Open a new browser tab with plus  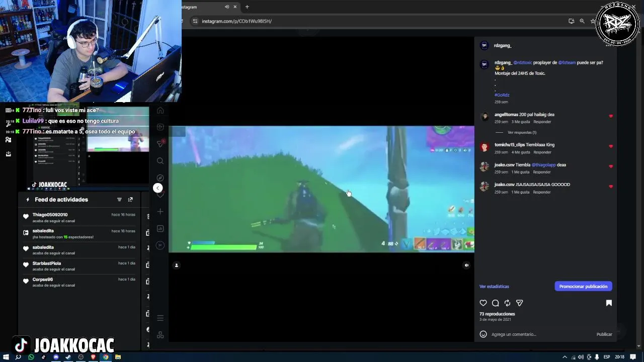[247, 7]
